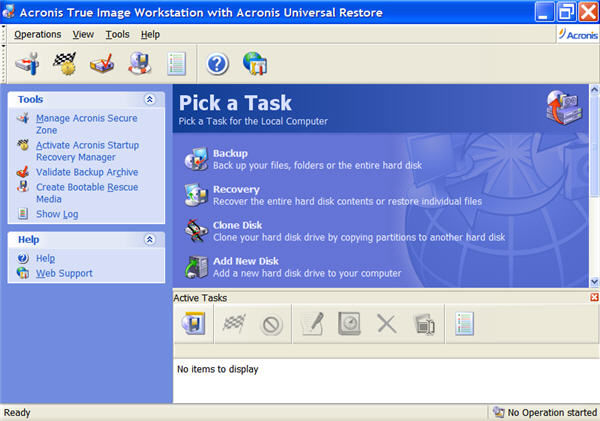Click task list scroll down arrow
The image size is (600, 421).
point(594,282)
